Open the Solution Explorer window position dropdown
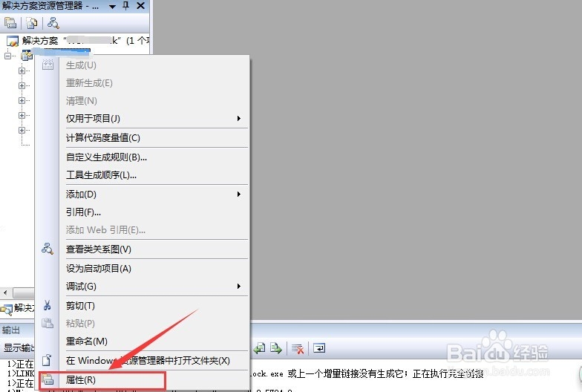This screenshot has width=582, height=392. (x=112, y=6)
